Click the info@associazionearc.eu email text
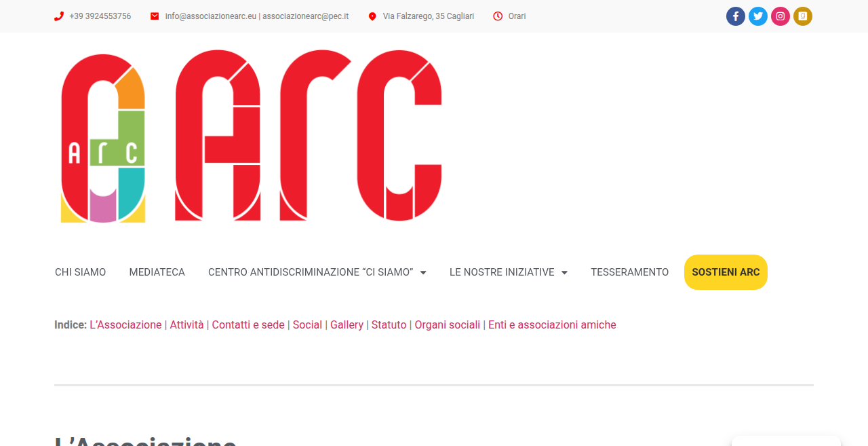The height and width of the screenshot is (446, 868). pyautogui.click(x=211, y=16)
